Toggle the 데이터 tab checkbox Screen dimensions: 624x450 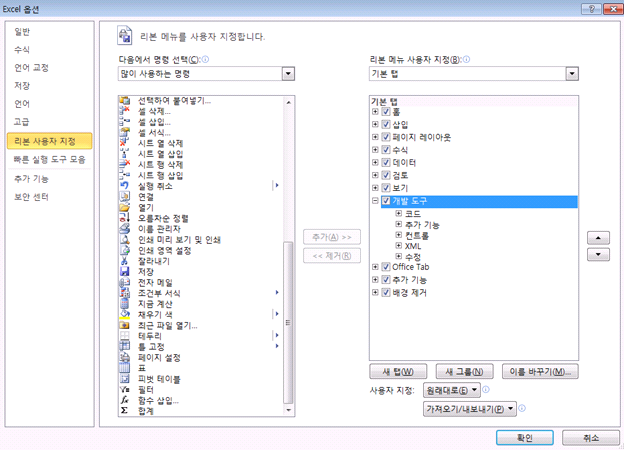pyautogui.click(x=386, y=163)
